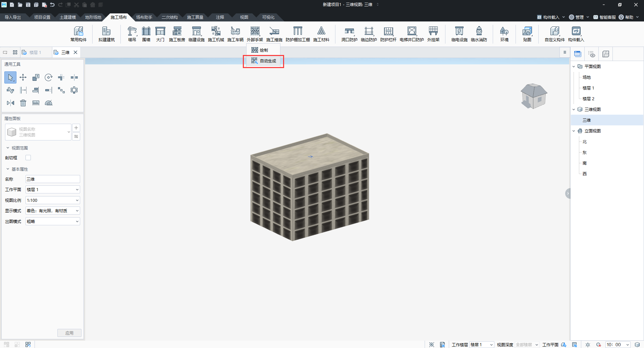Open the 施工板房 tool
The image size is (644, 348).
(x=177, y=34)
